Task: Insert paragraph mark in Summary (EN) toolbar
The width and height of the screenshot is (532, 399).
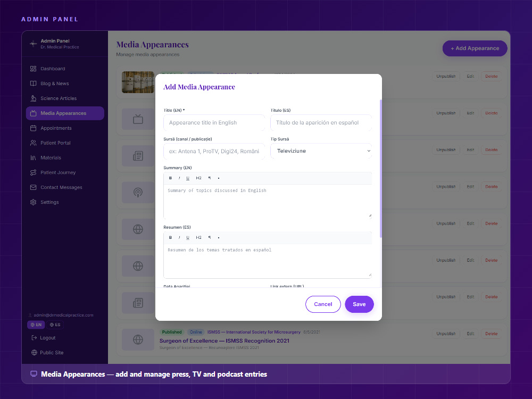Action: (209, 178)
